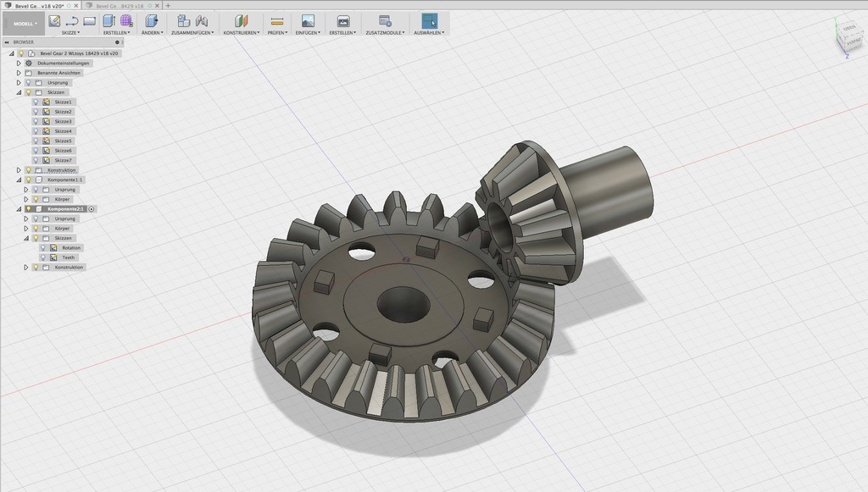This screenshot has height=492, width=868.
Task: Select the Create Sketch tool
Action: (x=53, y=19)
